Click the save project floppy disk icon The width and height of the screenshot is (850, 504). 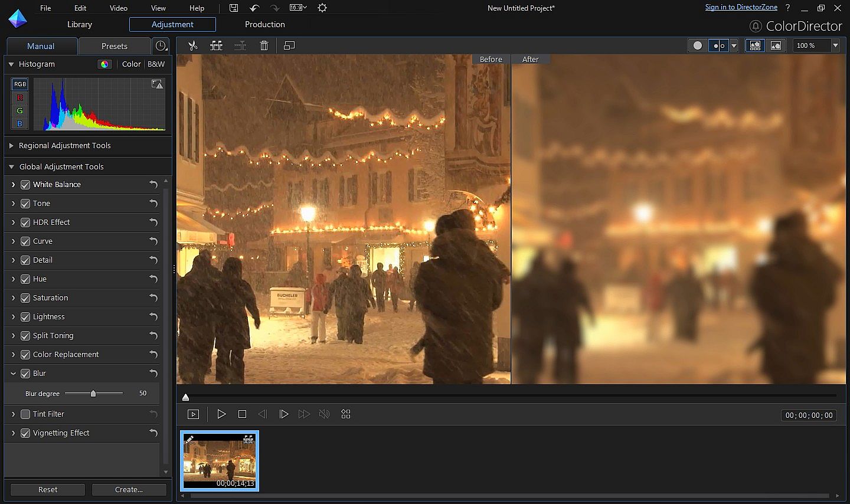pos(234,8)
